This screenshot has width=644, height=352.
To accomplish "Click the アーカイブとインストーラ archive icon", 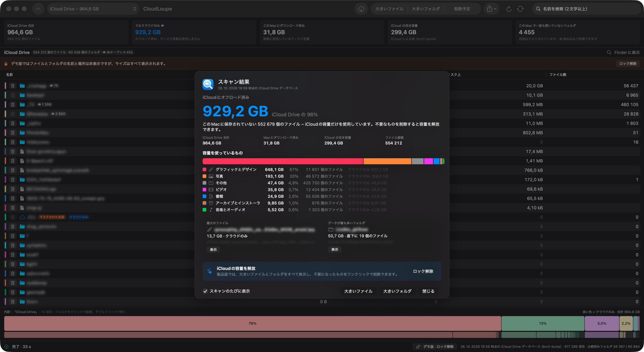I will click(211, 203).
